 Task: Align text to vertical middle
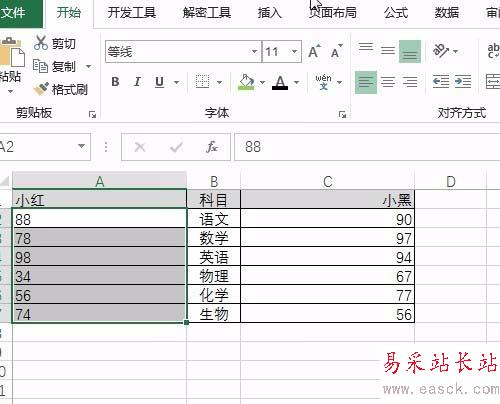[x=388, y=51]
